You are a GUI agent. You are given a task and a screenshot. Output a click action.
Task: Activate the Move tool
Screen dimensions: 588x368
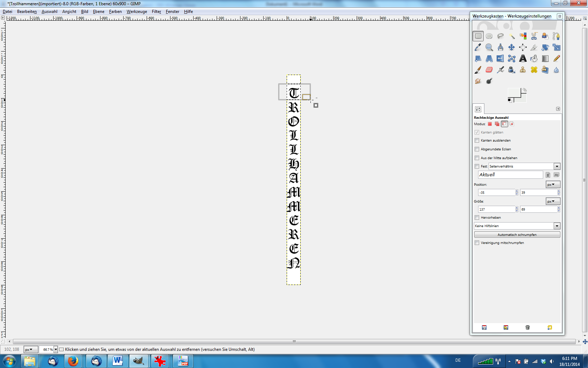click(511, 47)
